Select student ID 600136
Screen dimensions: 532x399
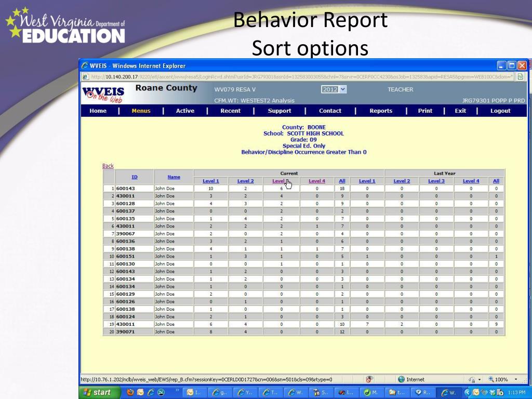[126, 241]
